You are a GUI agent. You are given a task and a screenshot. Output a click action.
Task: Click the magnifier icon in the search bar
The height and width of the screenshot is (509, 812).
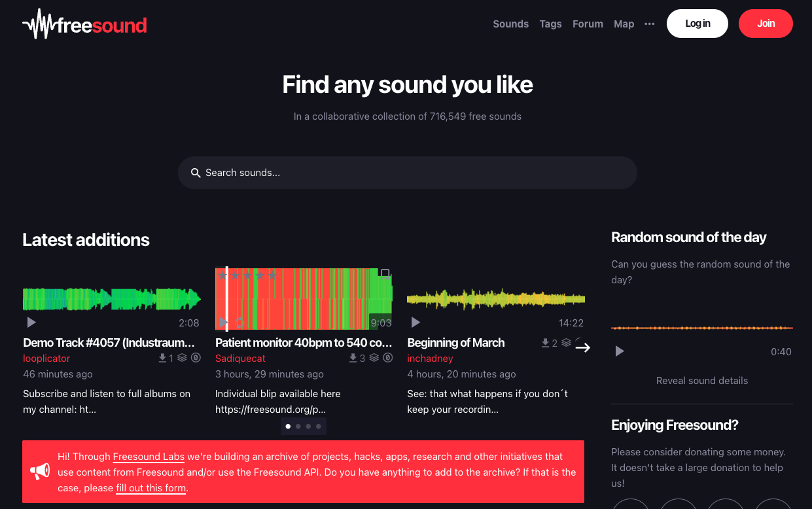[x=196, y=173]
